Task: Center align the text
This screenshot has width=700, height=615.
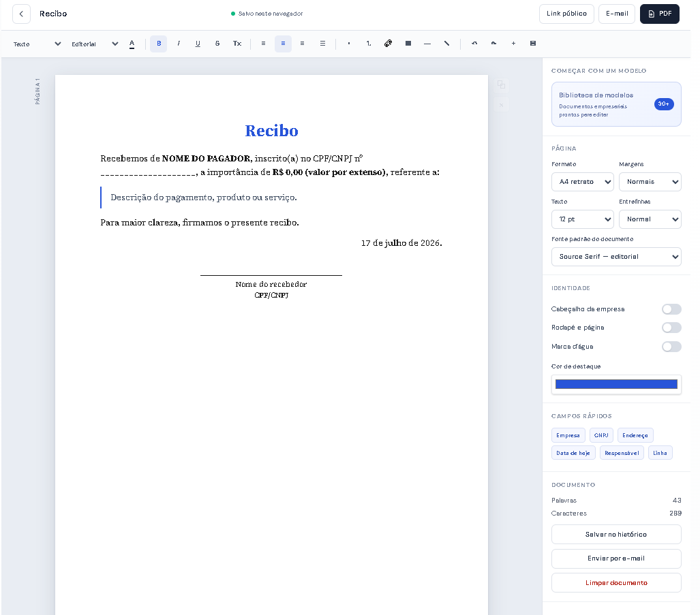Action: pyautogui.click(x=283, y=44)
